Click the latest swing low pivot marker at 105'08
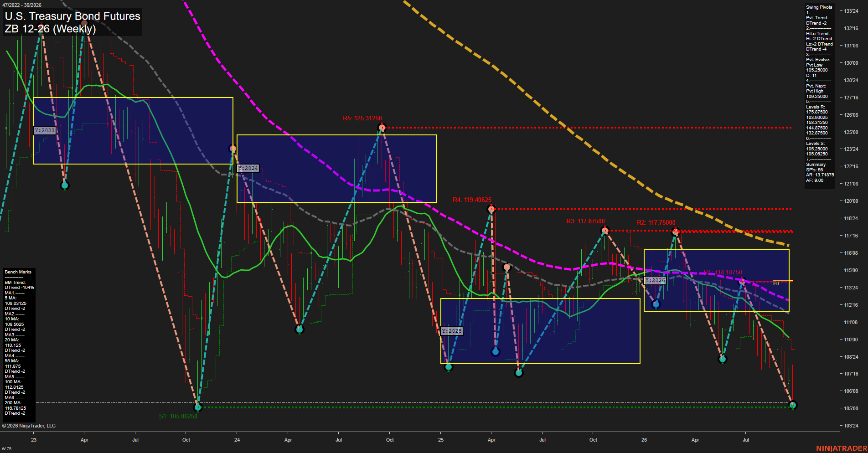 pos(792,405)
